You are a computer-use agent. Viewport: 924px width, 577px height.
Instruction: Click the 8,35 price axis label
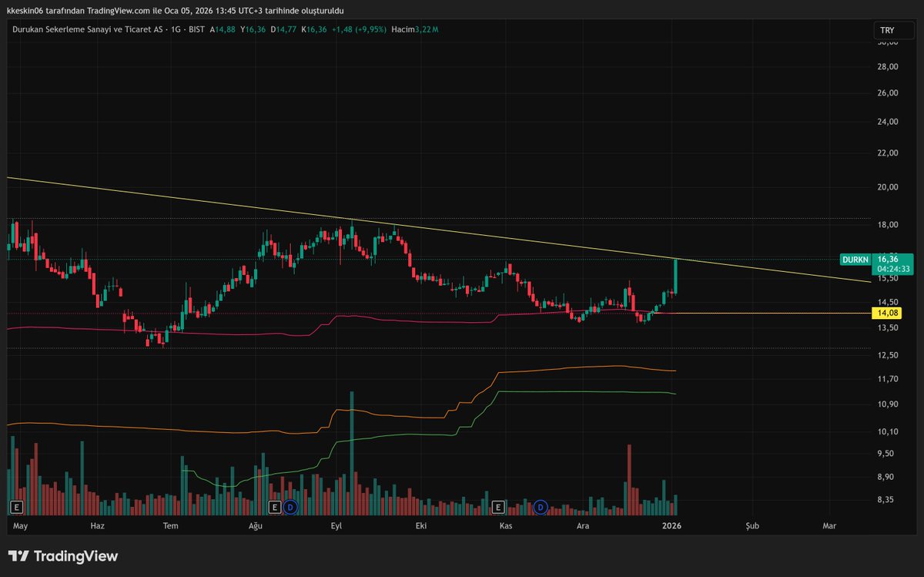(x=885, y=501)
